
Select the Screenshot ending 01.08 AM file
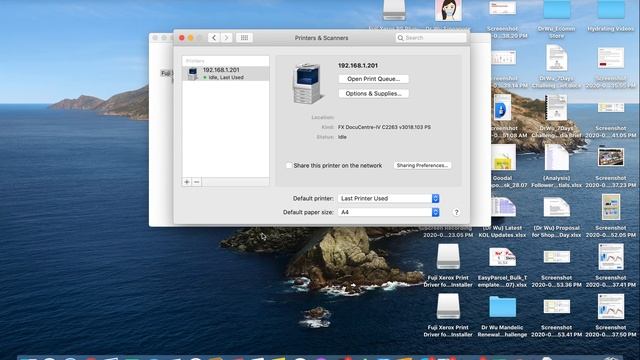coord(502,108)
